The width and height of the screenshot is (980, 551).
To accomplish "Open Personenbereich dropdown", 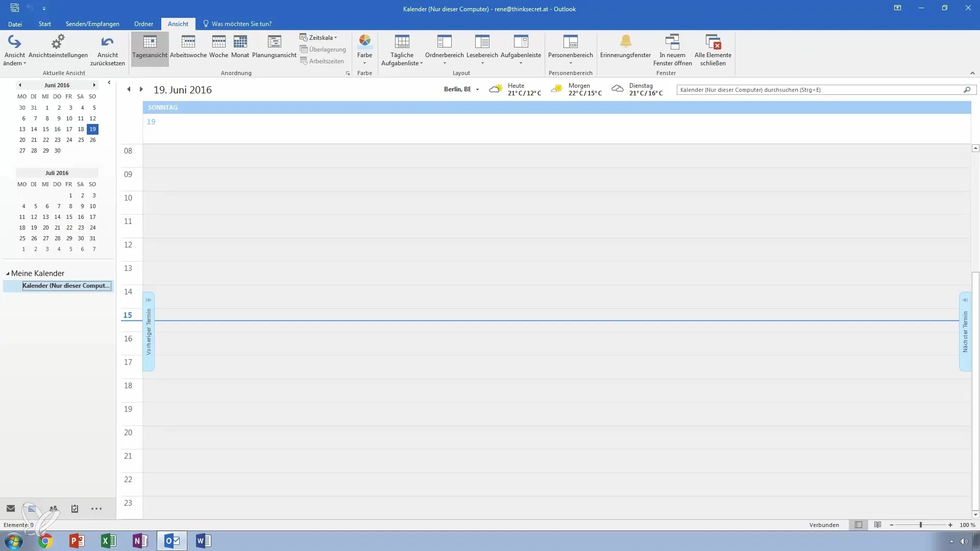I will click(x=570, y=49).
